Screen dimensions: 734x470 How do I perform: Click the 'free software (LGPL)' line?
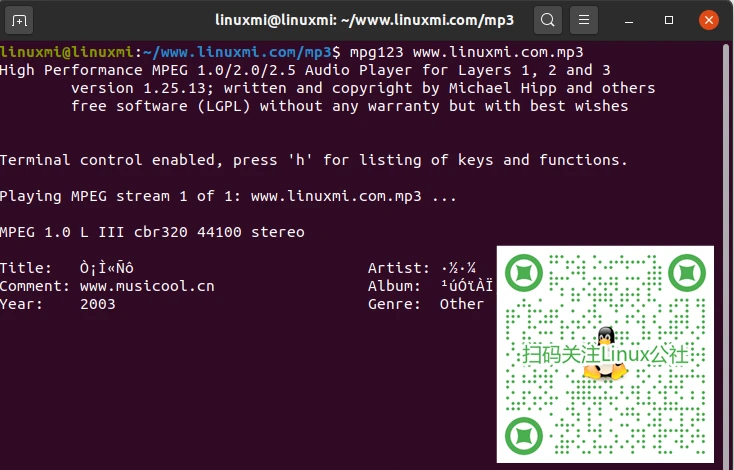[x=349, y=106]
